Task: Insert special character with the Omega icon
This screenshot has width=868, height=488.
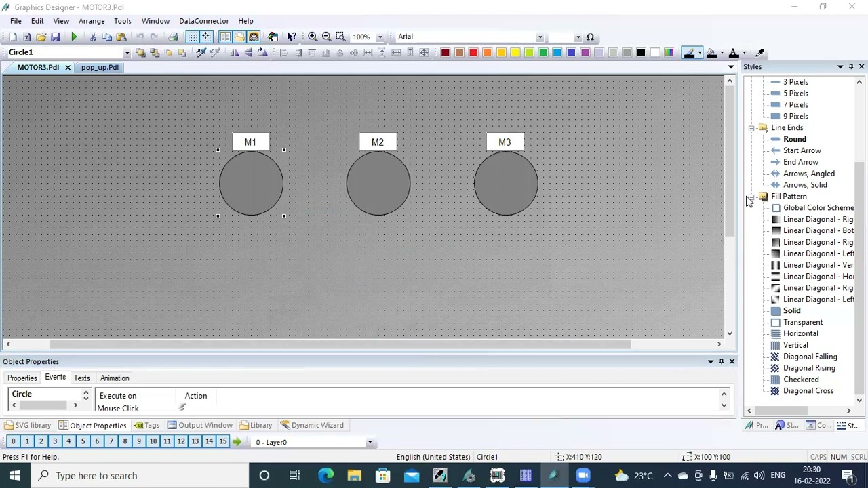Action: point(590,37)
